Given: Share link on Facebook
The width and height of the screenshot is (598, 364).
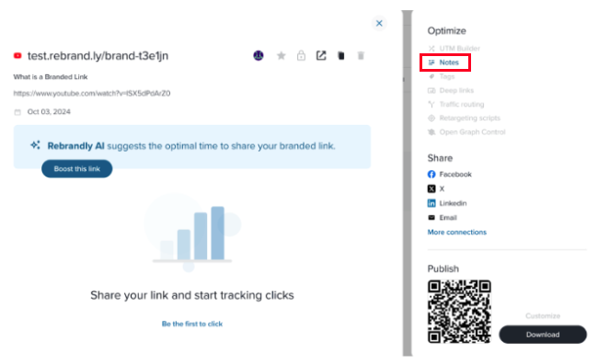Looking at the screenshot, I should tap(450, 174).
